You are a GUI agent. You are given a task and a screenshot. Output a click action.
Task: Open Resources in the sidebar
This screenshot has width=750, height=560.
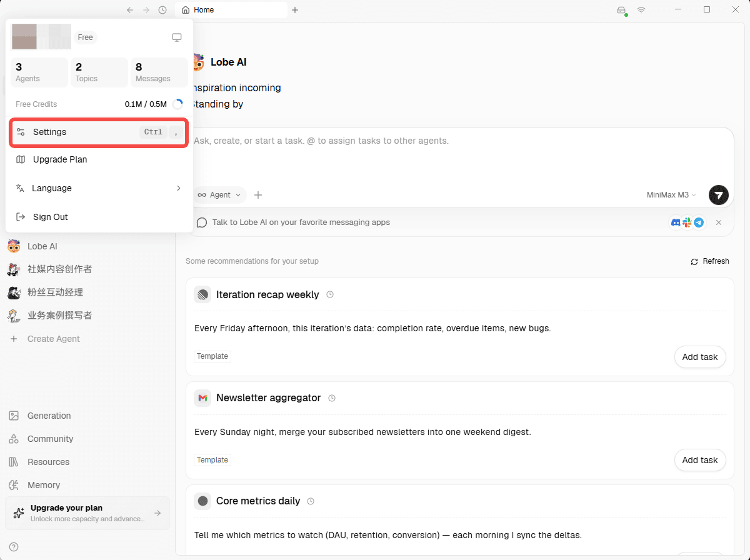87,462
